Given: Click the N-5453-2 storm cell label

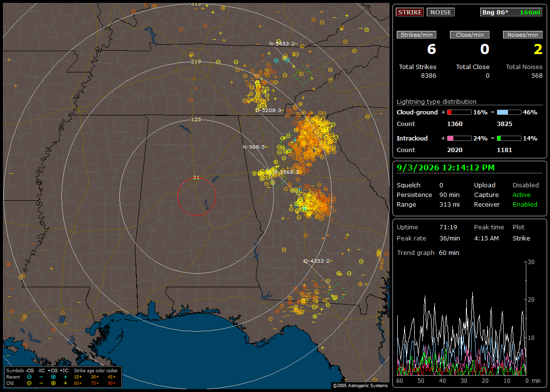Looking at the screenshot, I should pos(282,44).
